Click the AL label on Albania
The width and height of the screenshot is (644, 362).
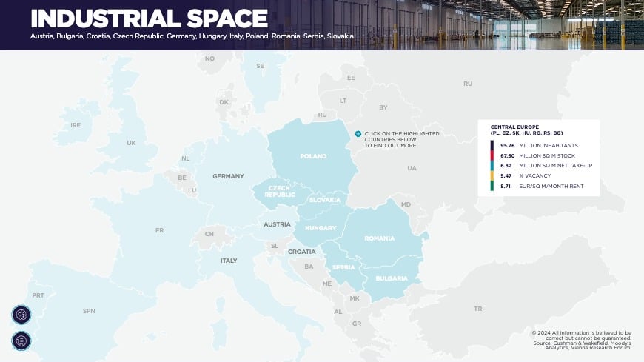pyautogui.click(x=338, y=312)
